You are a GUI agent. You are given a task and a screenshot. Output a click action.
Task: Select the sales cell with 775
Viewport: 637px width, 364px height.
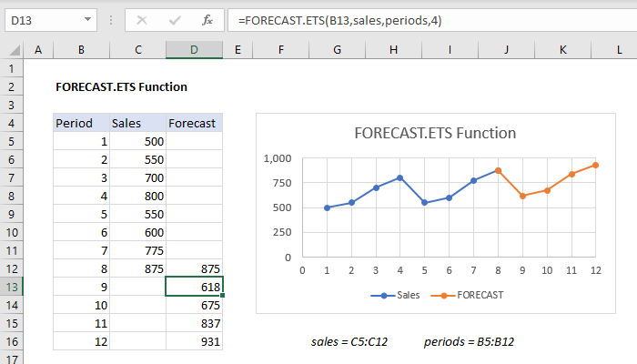pos(137,250)
